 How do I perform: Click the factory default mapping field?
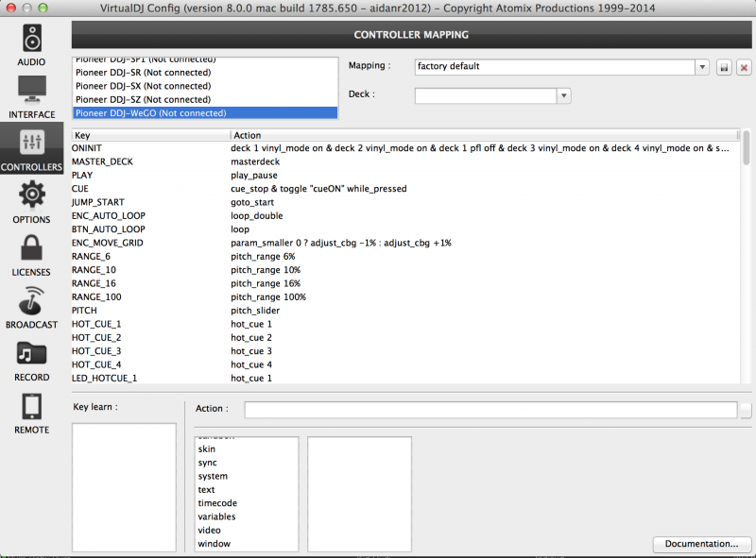pos(555,67)
